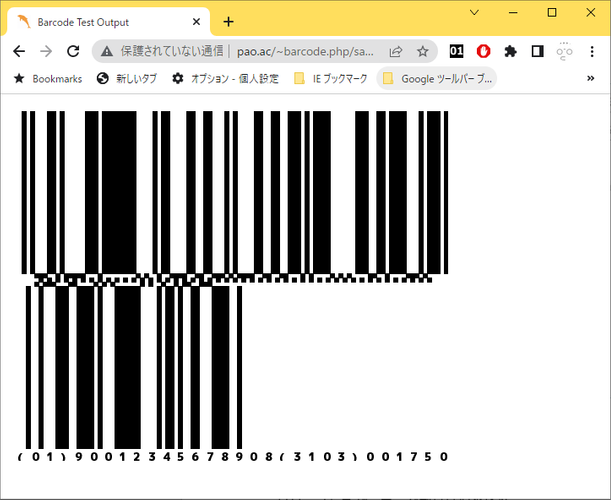Screen dimensions: 611x500
Task: Close the Barcode Test Output tab
Action: click(196, 22)
